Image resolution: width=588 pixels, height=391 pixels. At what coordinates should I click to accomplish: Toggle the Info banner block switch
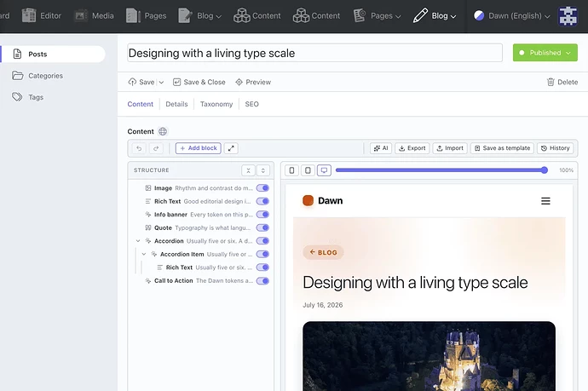coord(262,215)
